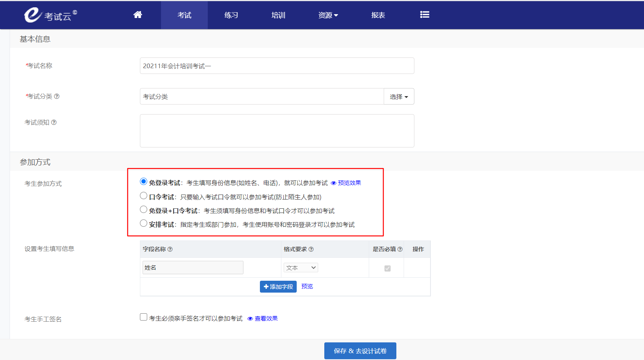Click the help icon next to 考试分类
This screenshot has width=644, height=360.
[57, 96]
